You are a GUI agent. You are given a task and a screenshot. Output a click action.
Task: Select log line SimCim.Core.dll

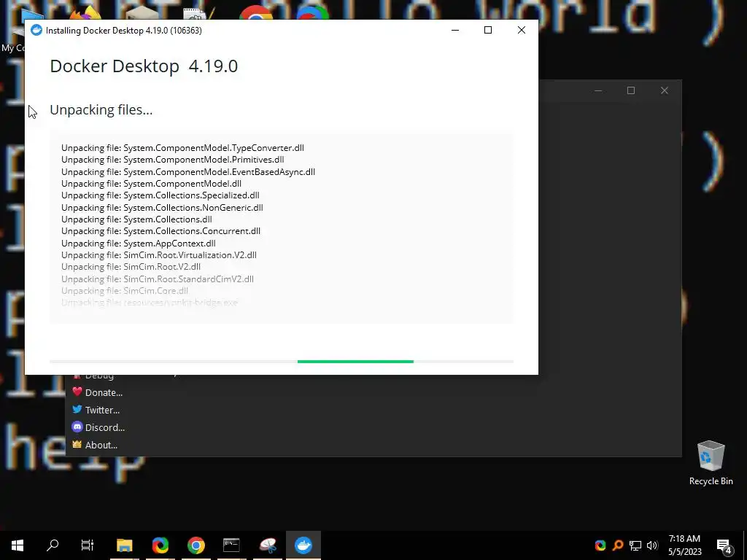pyautogui.click(x=125, y=291)
